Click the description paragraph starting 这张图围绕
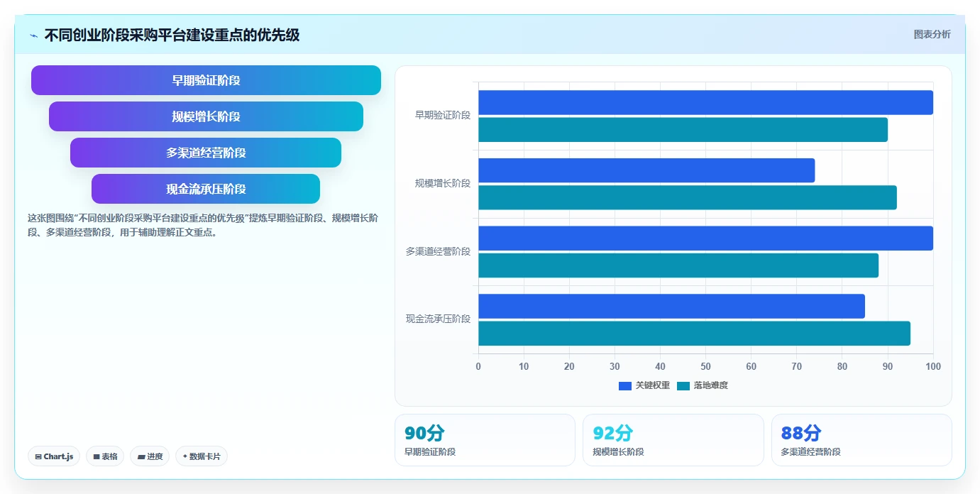The width and height of the screenshot is (980, 494). [x=203, y=225]
